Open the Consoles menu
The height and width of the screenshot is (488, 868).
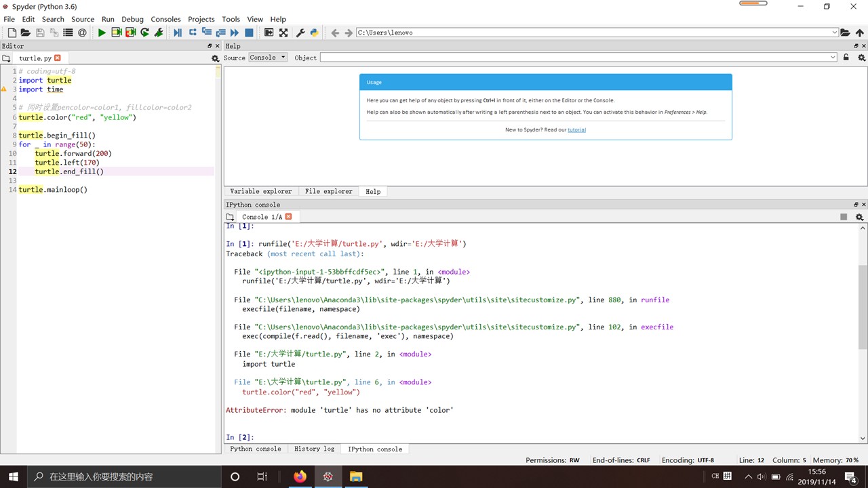[166, 19]
